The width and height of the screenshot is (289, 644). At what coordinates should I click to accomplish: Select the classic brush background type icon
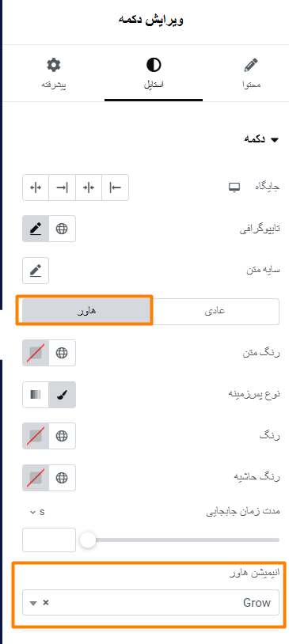[62, 395]
